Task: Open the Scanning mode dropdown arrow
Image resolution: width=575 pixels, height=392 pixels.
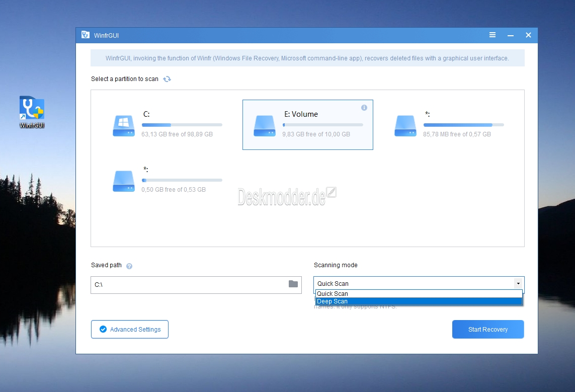Action: click(x=518, y=283)
